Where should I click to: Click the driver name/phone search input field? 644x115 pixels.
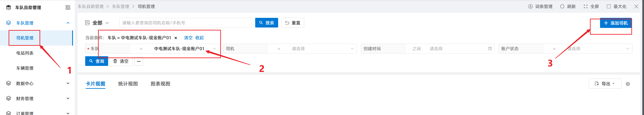tap(186, 23)
